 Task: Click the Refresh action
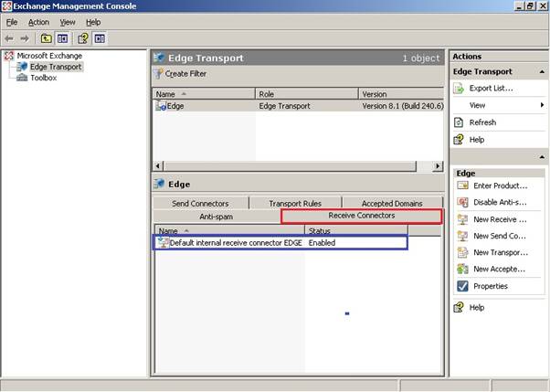(x=482, y=122)
